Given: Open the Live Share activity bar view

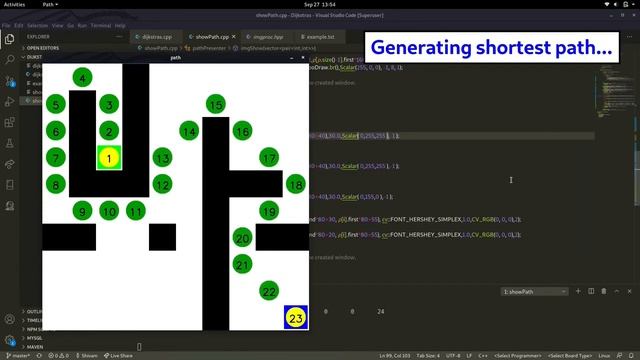Looking at the screenshot, I should pyautogui.click(x=9, y=164).
